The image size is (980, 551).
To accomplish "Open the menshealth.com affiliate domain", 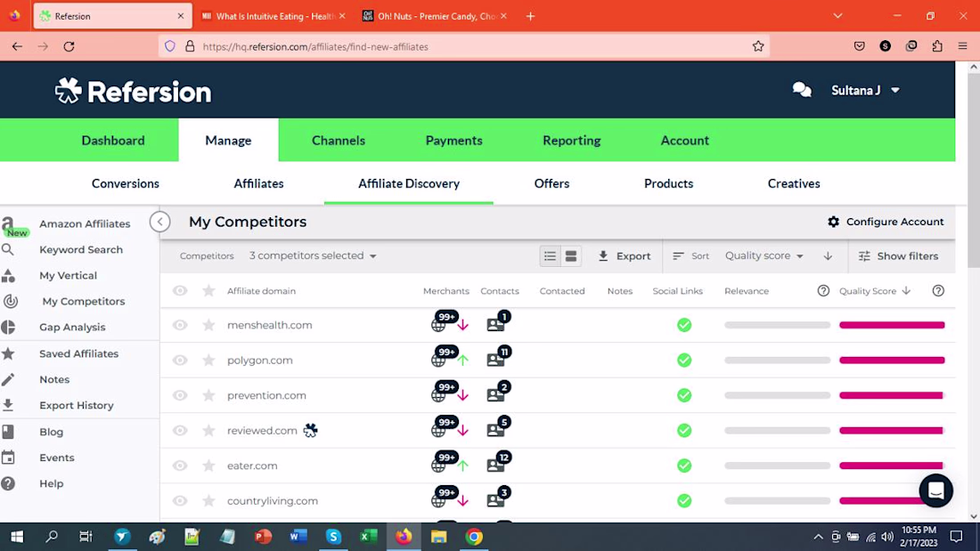I will (x=269, y=326).
